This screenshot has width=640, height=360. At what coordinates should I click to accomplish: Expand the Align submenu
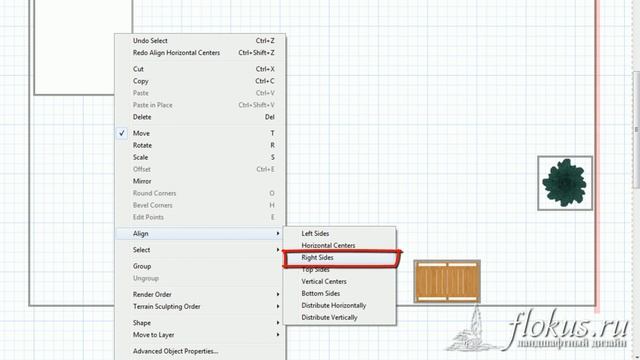click(x=200, y=233)
